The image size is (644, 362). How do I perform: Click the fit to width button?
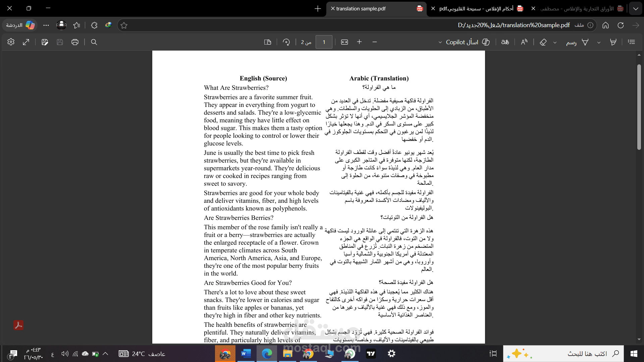(x=344, y=42)
